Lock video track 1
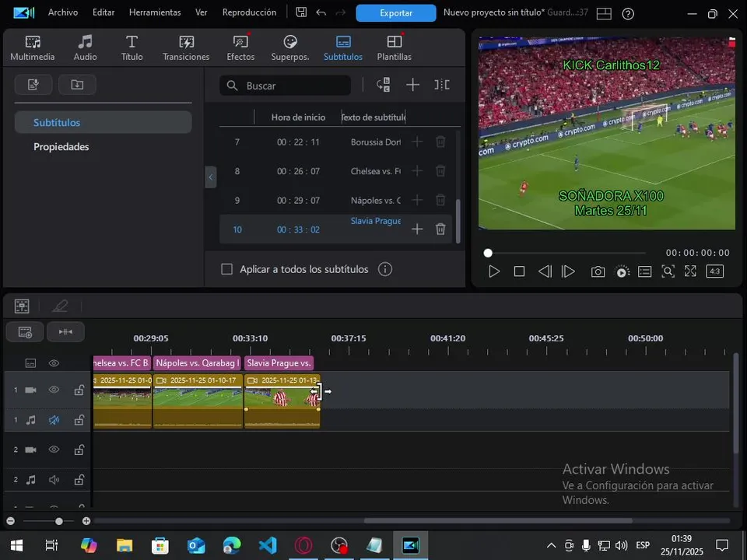Viewport: 747px width, 560px height. 79,390
